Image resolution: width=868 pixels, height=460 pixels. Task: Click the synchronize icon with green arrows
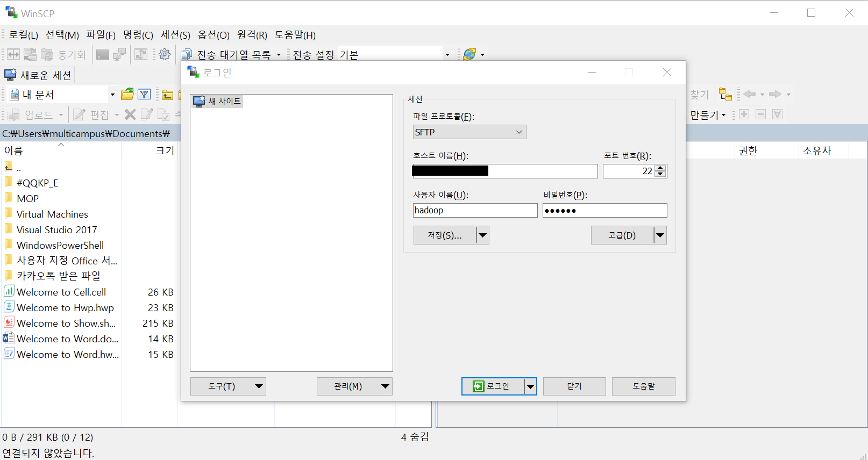(30, 54)
